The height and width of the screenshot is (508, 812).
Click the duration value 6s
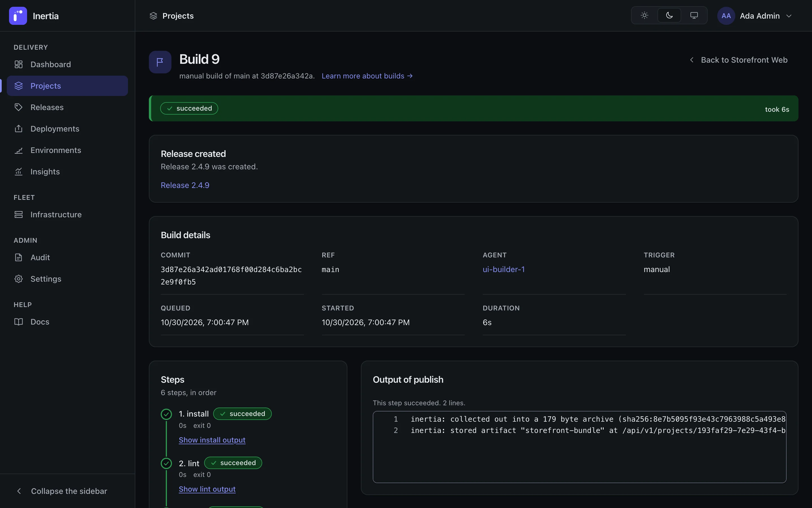click(487, 322)
